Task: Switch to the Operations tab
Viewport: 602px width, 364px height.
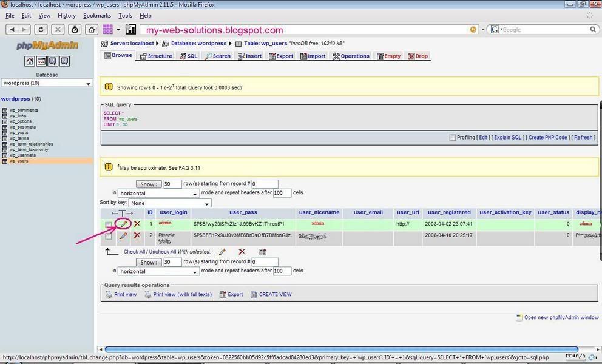Action: coord(351,56)
